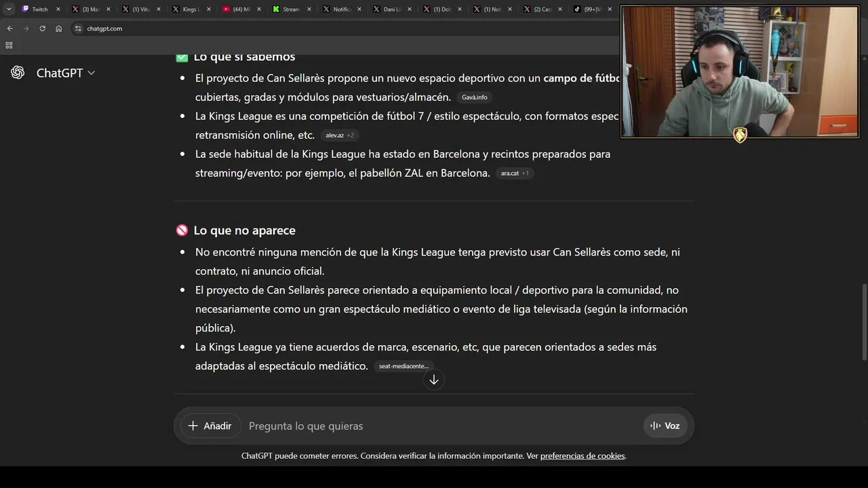
Task: Open the ara.cat source chip
Action: [x=515, y=174]
